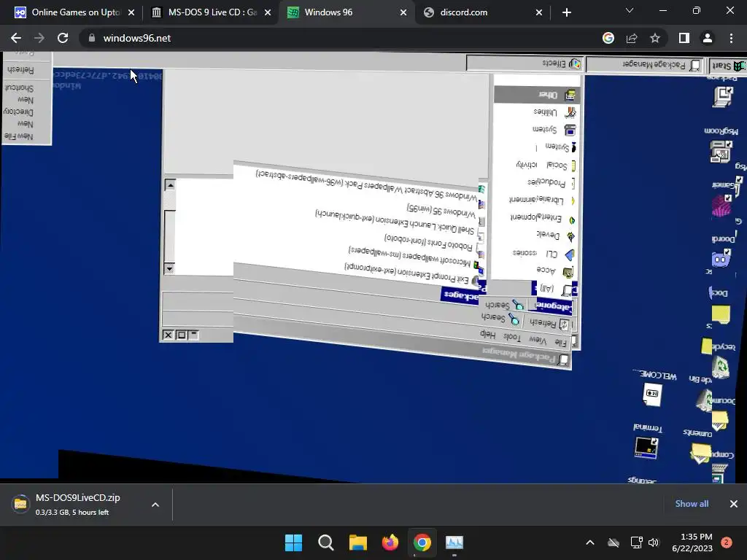Select the Windows 95 (win95) package
Image resolution: width=747 pixels, height=560 pixels.
(441, 210)
